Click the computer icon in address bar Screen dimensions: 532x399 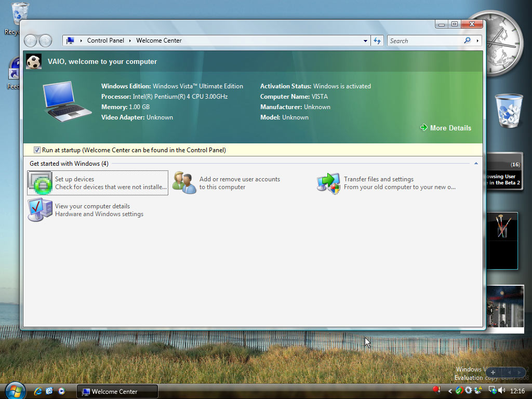(x=70, y=41)
